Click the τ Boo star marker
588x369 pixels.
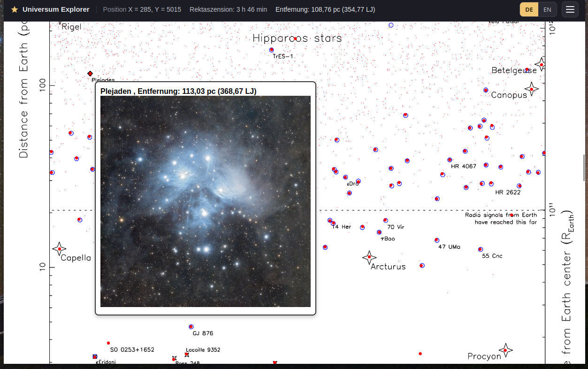(379, 232)
